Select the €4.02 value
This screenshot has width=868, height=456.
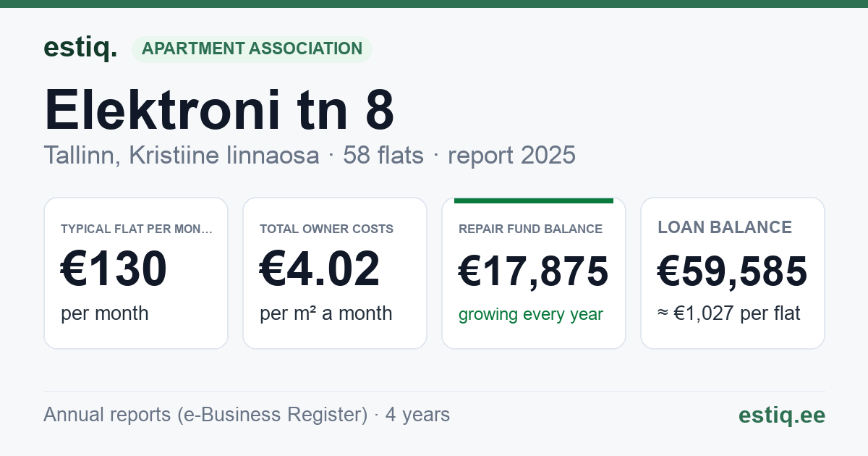320,269
